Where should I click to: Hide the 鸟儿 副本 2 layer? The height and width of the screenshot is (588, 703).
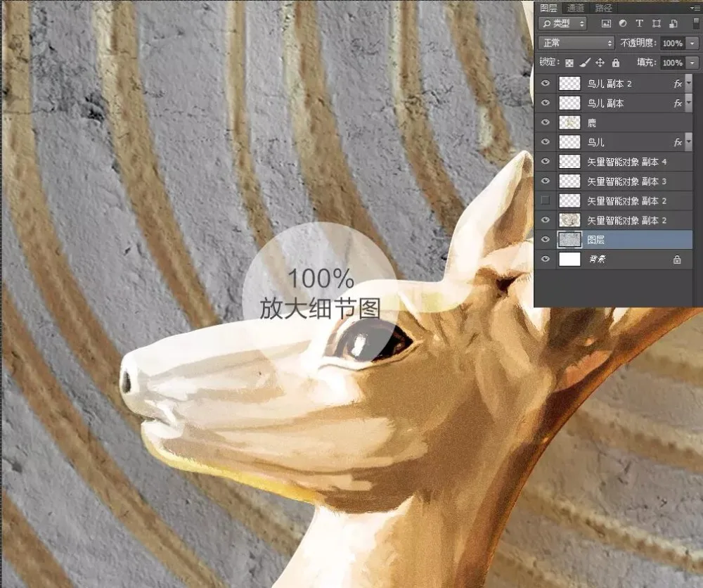tap(546, 84)
